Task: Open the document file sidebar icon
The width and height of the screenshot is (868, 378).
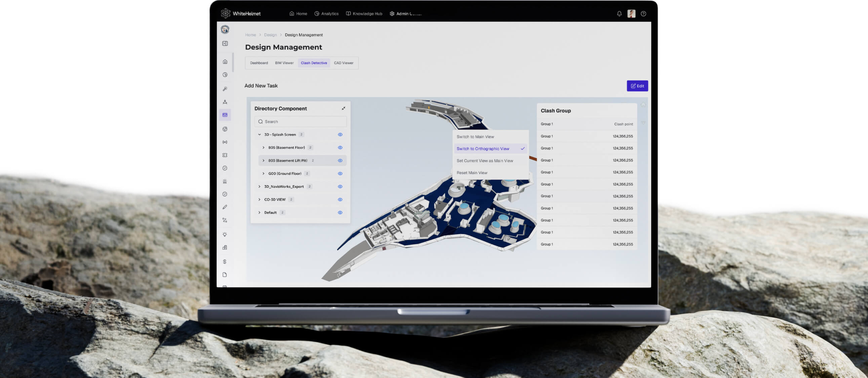Action: point(225,275)
